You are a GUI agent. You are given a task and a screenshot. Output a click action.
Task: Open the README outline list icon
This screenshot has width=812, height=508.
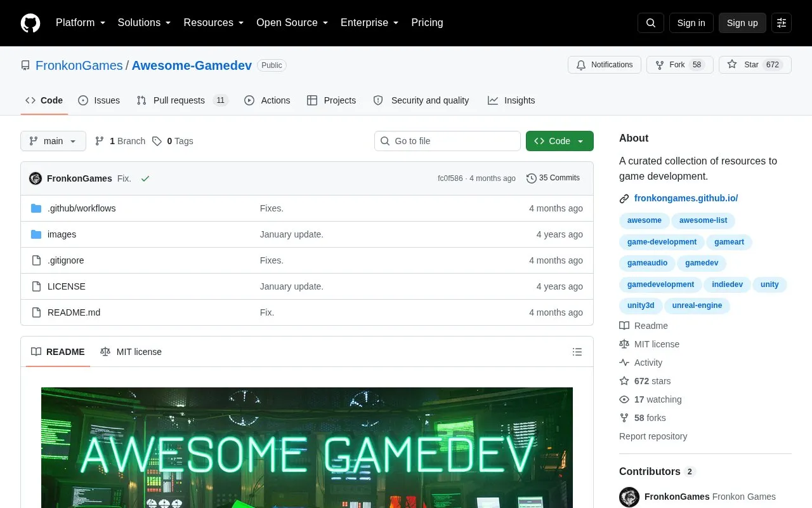577,352
